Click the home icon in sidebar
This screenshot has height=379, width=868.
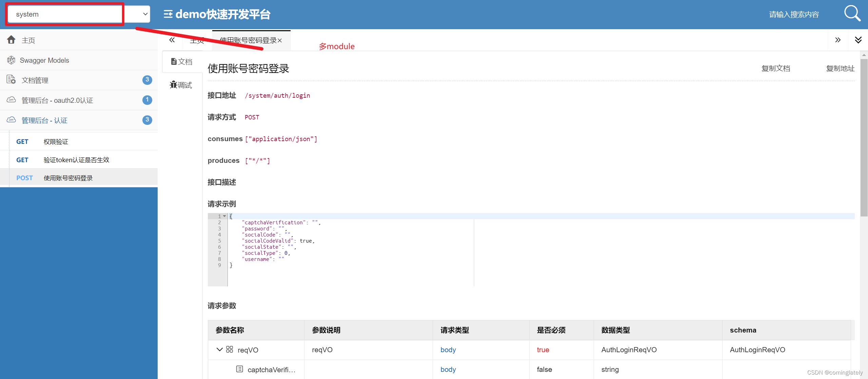click(11, 40)
